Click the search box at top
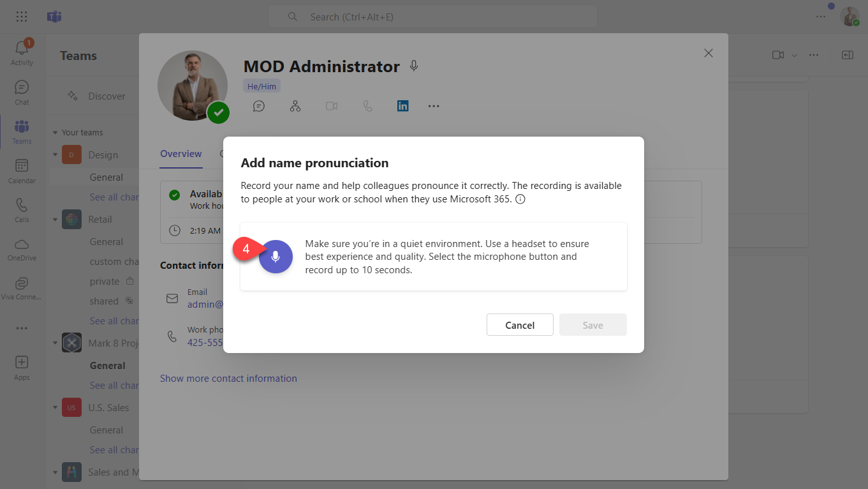The width and height of the screenshot is (868, 489). pos(432,17)
